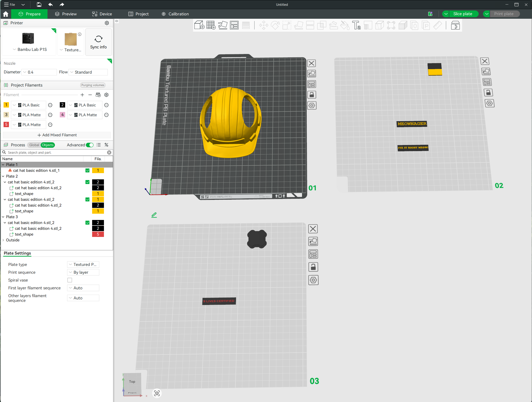Image resolution: width=532 pixels, height=402 pixels.
Task: Arrange objects on plate 02
Action: (487, 82)
